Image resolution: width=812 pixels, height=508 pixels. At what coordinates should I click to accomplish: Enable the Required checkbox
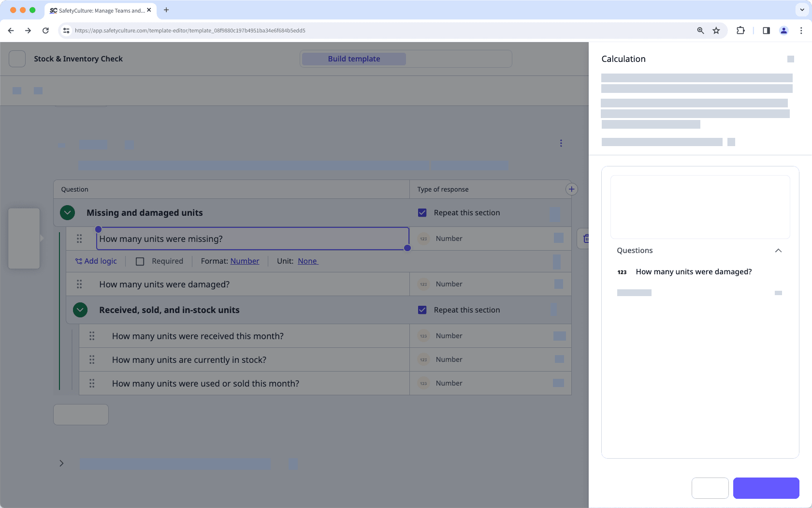point(140,261)
